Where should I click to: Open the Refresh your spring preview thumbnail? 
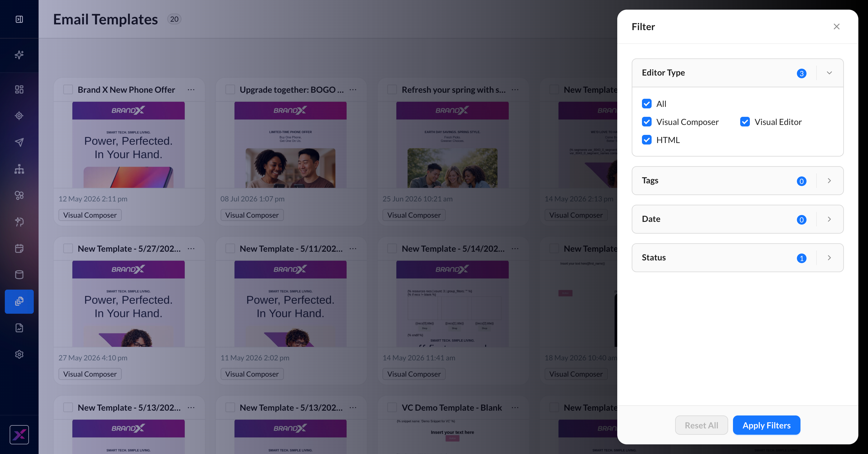[452, 145]
